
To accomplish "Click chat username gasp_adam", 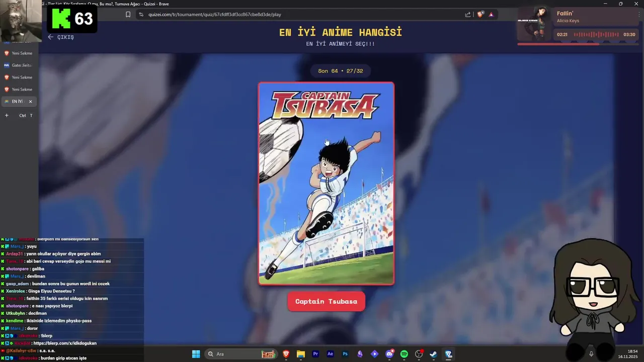I will tap(18, 284).
